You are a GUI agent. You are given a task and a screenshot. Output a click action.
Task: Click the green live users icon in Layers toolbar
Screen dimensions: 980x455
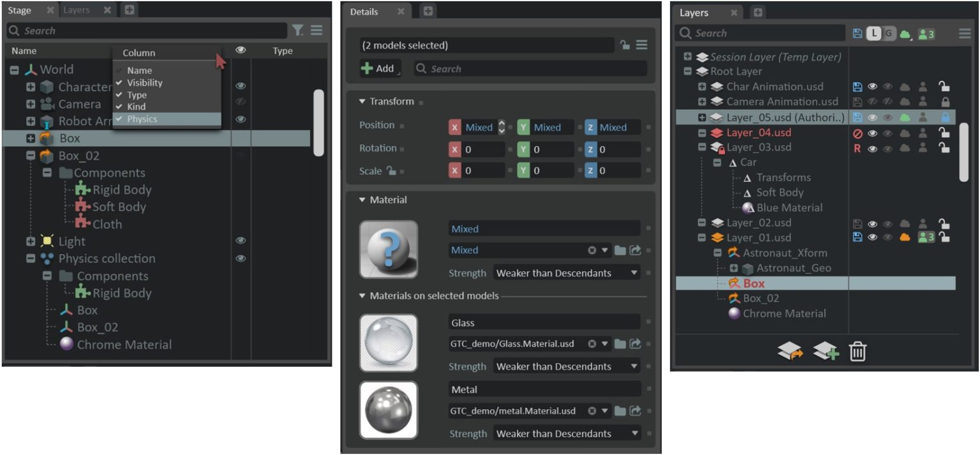tap(926, 33)
